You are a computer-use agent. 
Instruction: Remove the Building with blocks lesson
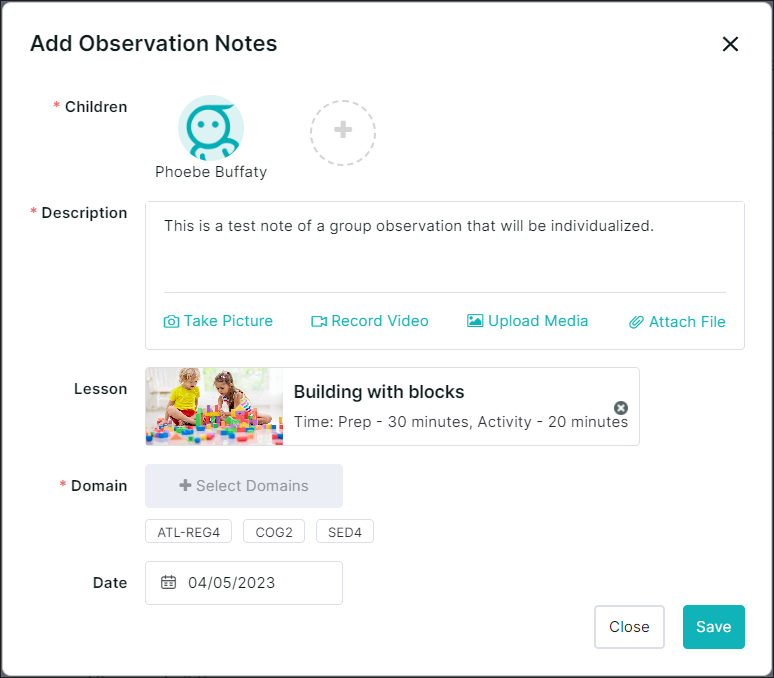[x=621, y=408]
